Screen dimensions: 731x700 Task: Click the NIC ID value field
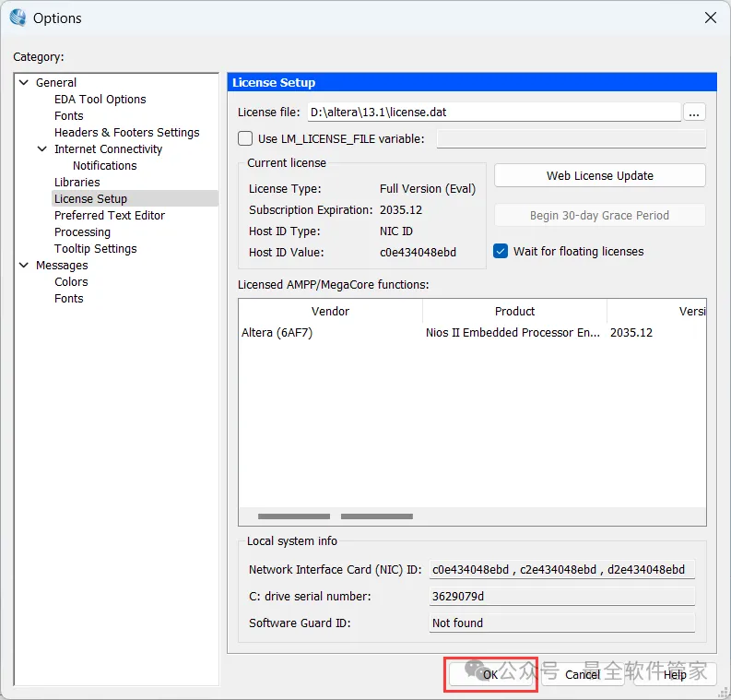[x=561, y=569]
